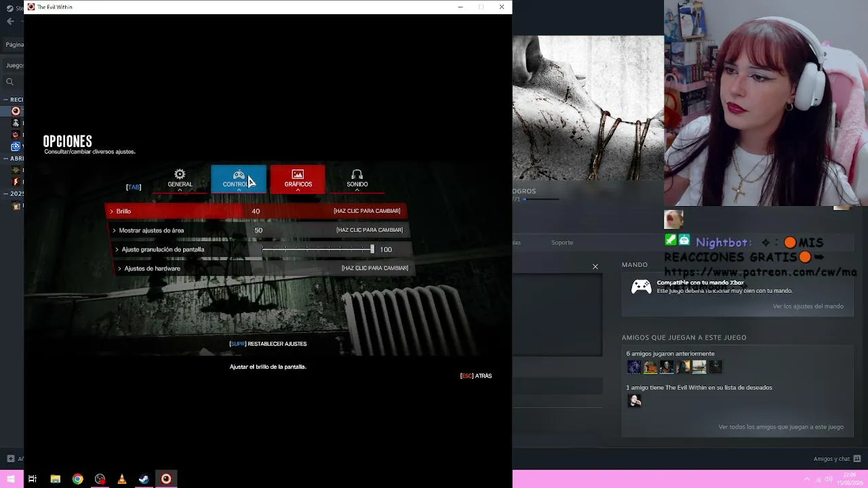Open the General options tab gear icon
This screenshot has height=488, width=868.
[x=180, y=175]
